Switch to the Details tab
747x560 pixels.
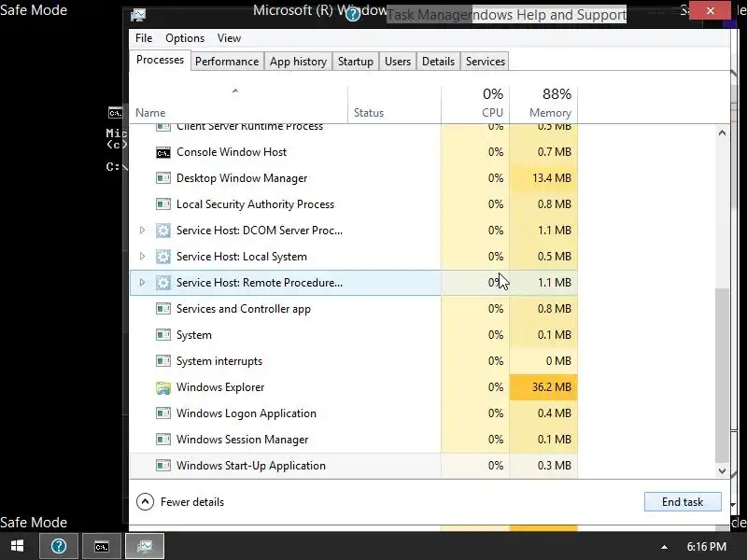pyautogui.click(x=438, y=62)
